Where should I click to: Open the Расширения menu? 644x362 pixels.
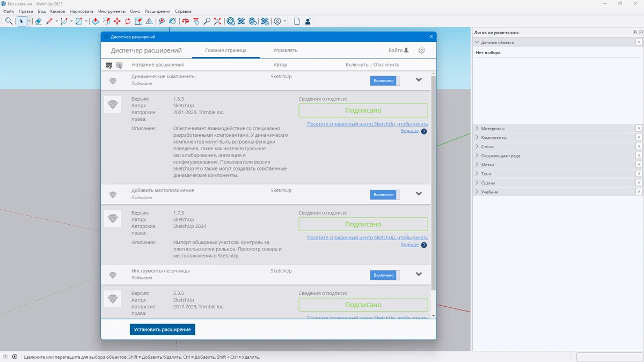pyautogui.click(x=158, y=11)
